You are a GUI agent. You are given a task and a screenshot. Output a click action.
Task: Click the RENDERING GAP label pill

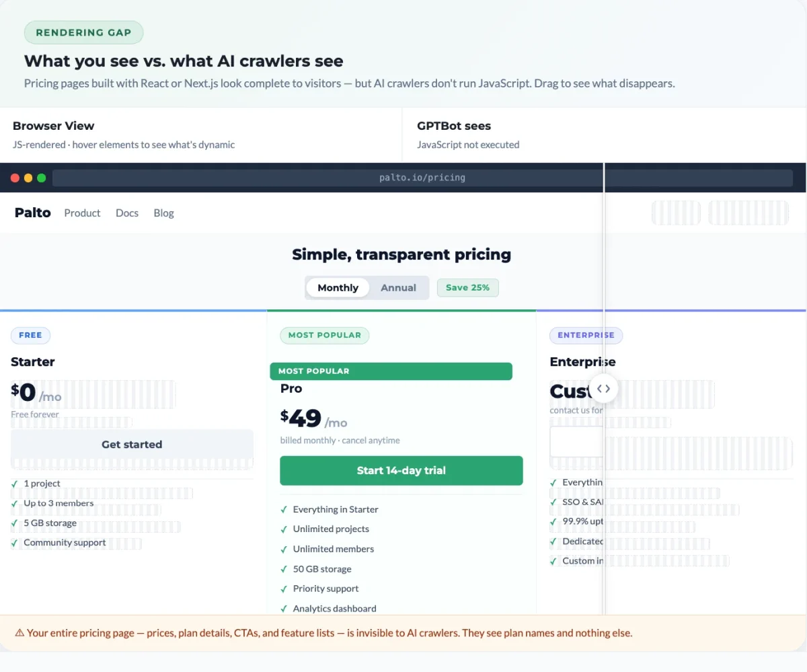click(x=83, y=32)
